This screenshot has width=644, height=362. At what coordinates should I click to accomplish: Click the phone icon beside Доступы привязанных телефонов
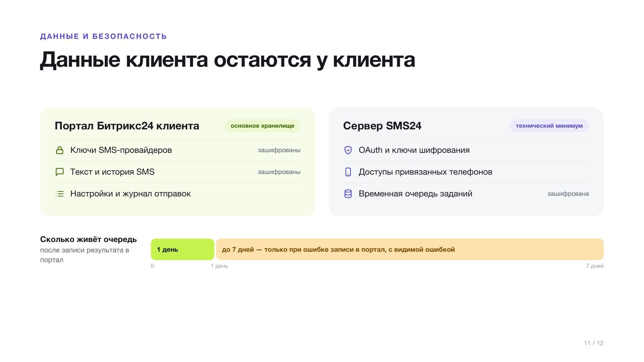[x=348, y=172]
